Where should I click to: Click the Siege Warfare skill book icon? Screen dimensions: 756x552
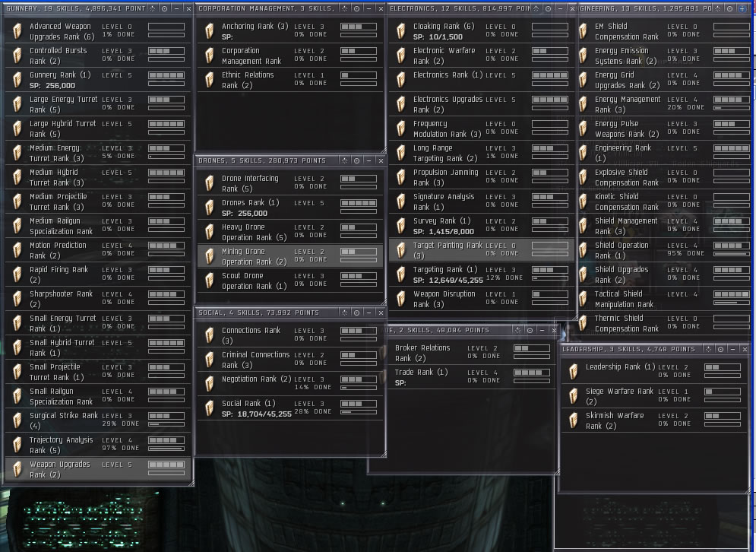pos(573,396)
